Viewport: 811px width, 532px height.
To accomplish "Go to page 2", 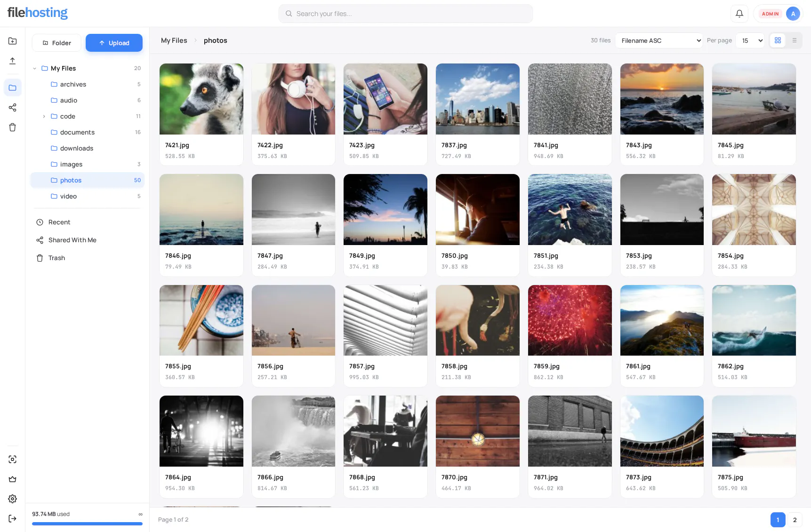I will pos(795,520).
